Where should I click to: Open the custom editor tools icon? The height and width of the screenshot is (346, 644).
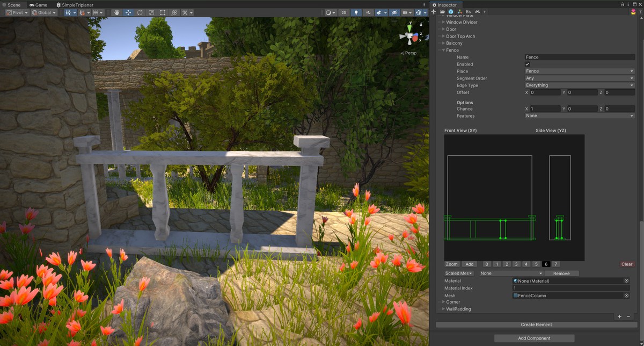[x=185, y=12]
